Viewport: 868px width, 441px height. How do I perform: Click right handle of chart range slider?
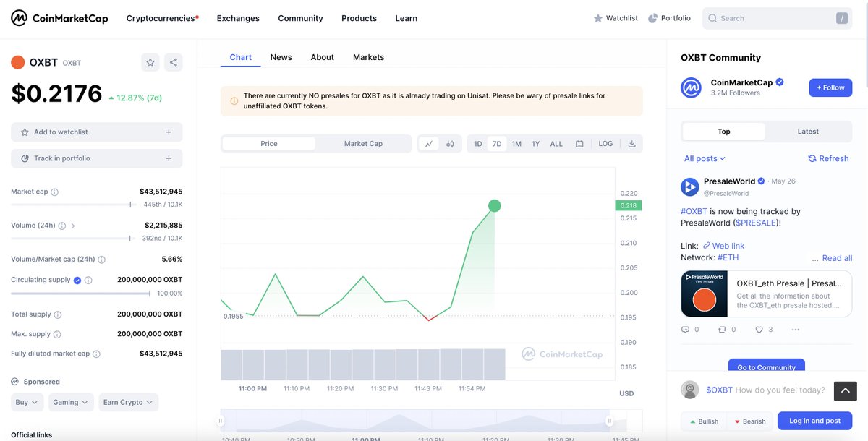(x=609, y=421)
